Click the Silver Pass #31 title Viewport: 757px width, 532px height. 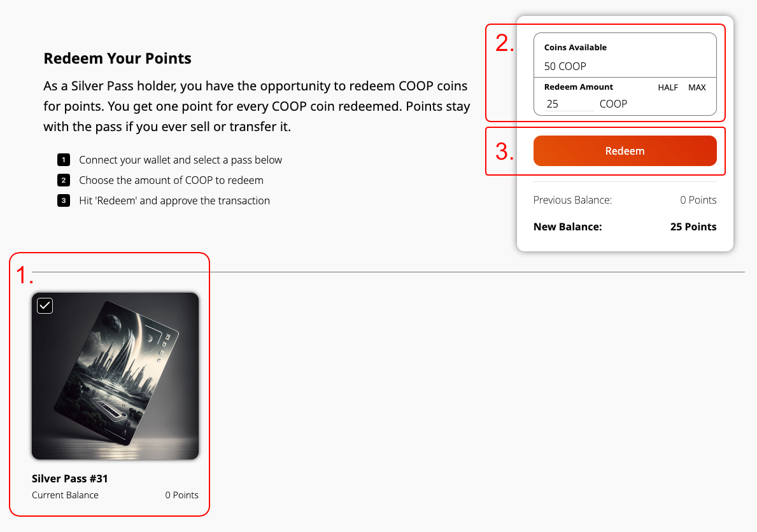click(70, 479)
